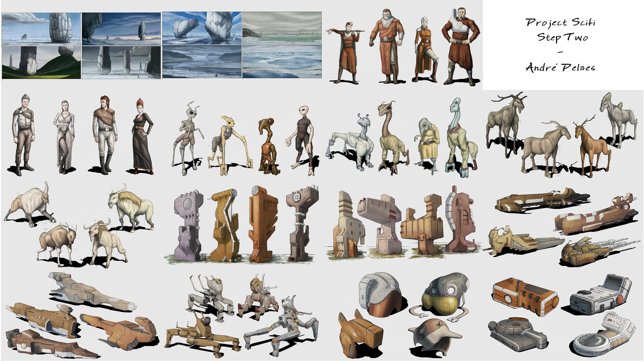
Task: Select the purple stone monolith building
Action: [187, 225]
